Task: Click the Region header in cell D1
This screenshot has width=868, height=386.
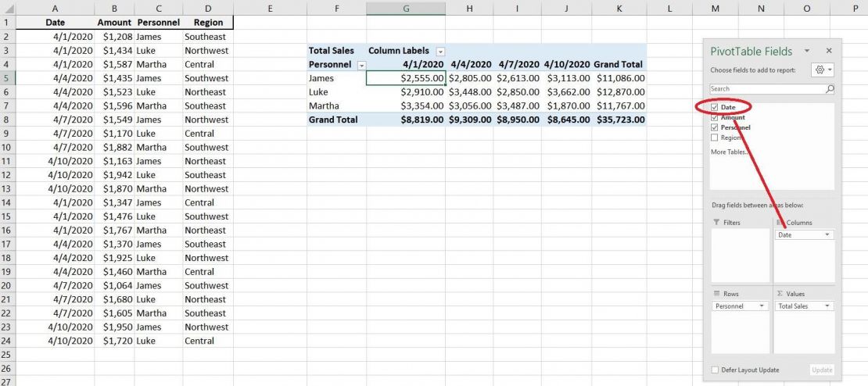Action: tap(208, 23)
